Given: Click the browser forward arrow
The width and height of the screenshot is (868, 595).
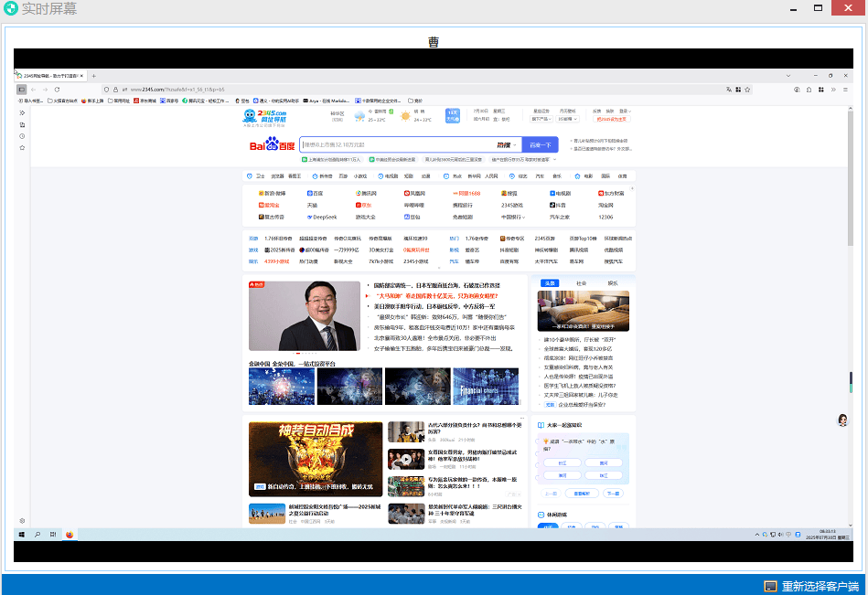Looking at the screenshot, I should point(45,90).
